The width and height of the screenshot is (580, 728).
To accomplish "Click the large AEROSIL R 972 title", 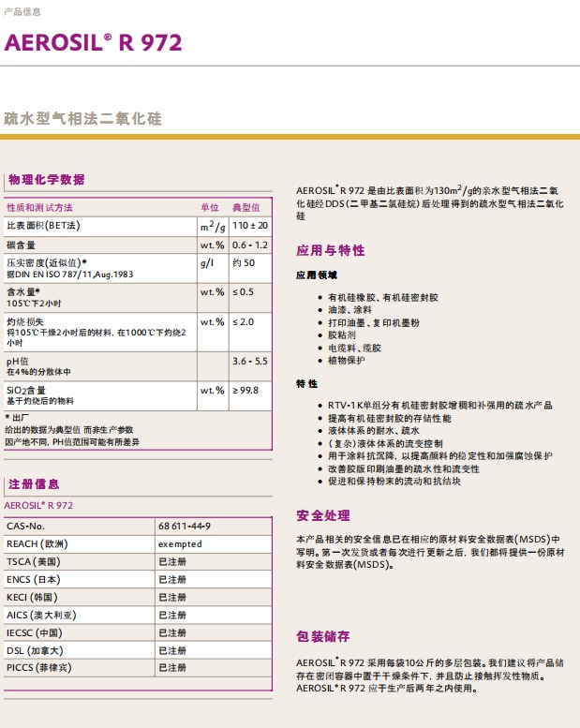I will click(94, 42).
